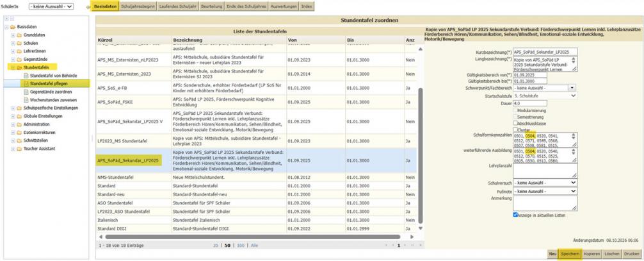The image size is (644, 261).
Task: Click the Neu button
Action: [552, 254]
